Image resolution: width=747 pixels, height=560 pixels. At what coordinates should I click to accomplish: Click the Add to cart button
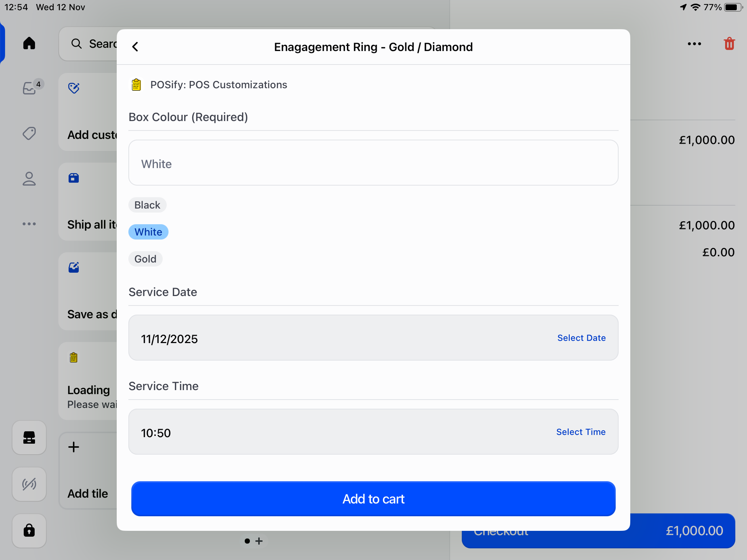(x=373, y=499)
